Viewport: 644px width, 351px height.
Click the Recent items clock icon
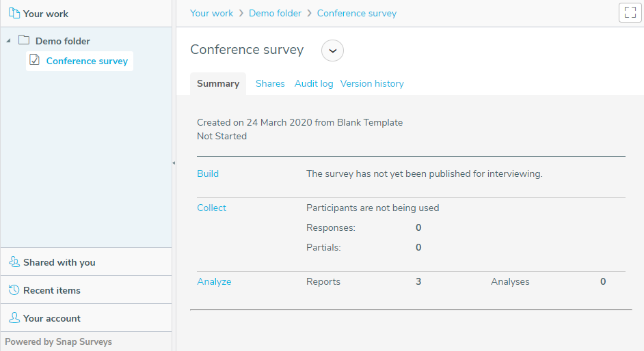click(14, 290)
